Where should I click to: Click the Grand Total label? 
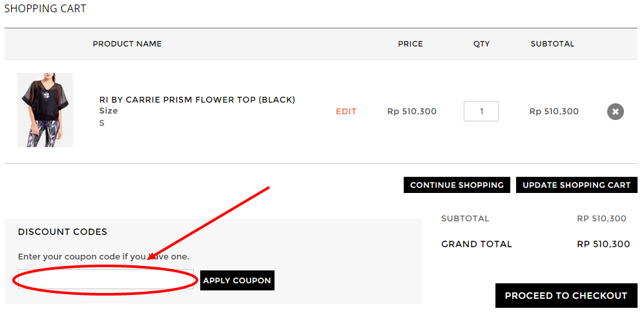(476, 244)
